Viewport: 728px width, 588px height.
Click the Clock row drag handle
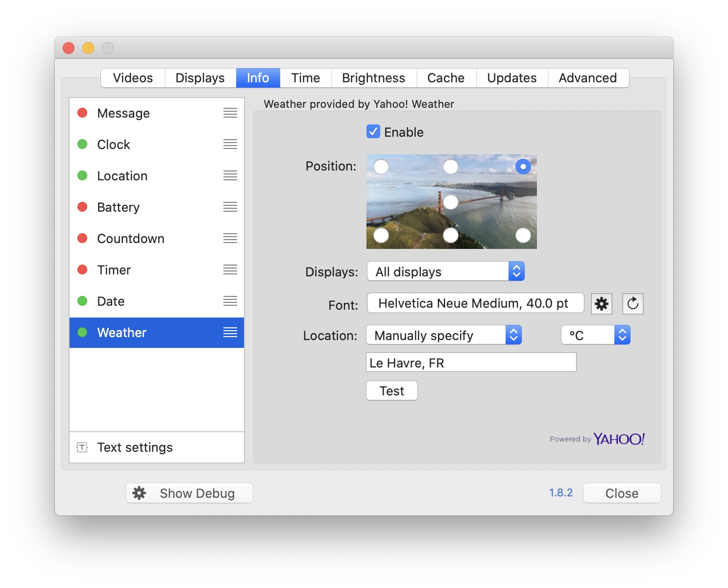[230, 145]
